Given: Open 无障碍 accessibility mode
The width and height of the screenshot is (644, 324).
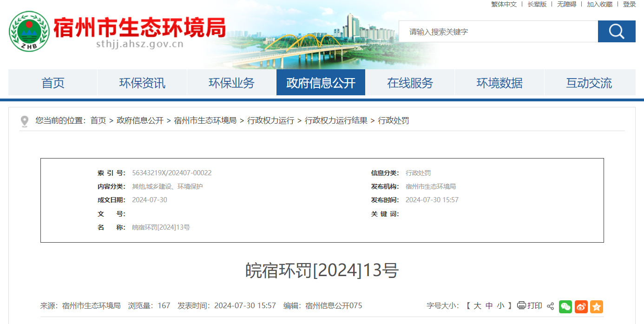Looking at the screenshot, I should click(x=566, y=4).
